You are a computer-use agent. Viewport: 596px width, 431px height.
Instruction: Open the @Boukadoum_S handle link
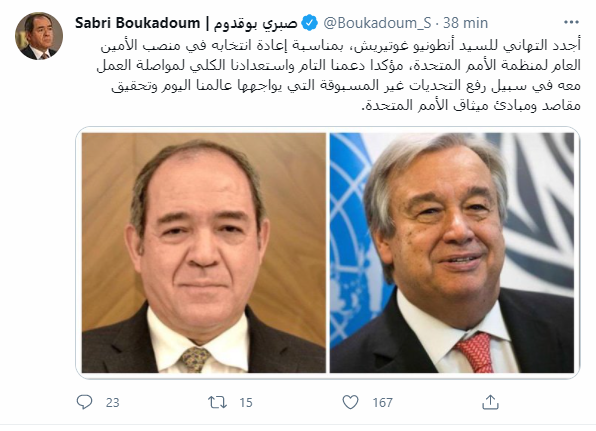point(377,24)
